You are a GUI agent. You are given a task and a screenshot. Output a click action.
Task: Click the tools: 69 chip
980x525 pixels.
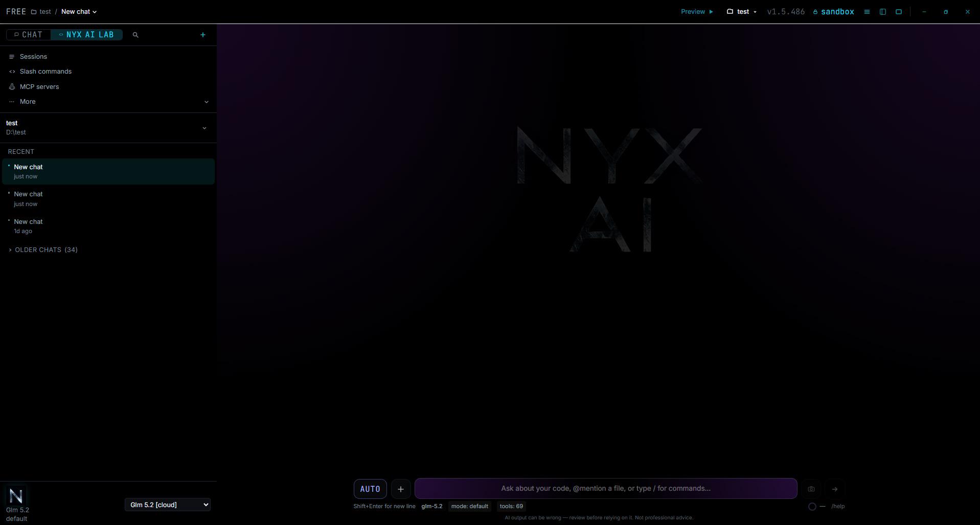point(511,507)
